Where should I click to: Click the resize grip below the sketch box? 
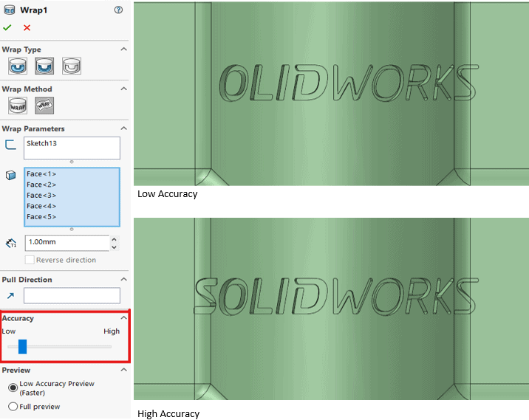coord(72,162)
